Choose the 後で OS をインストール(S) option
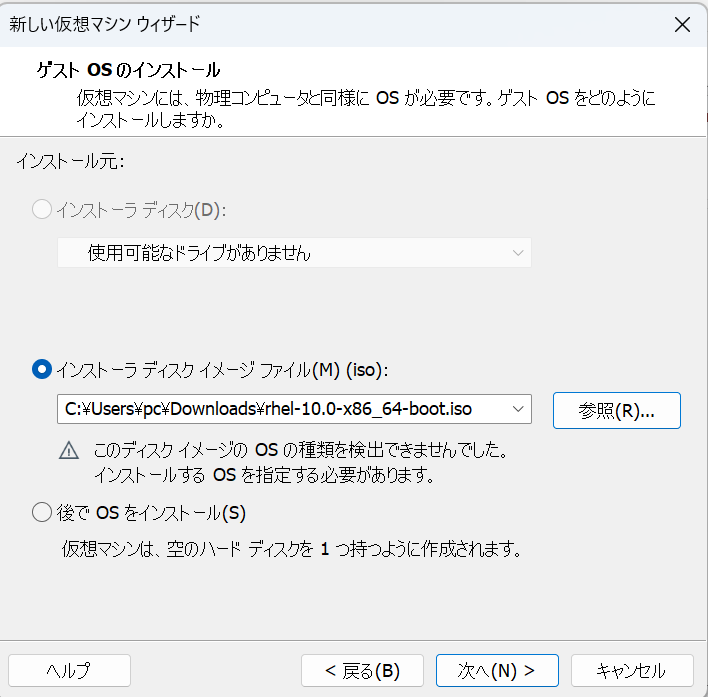 pyautogui.click(x=42, y=513)
